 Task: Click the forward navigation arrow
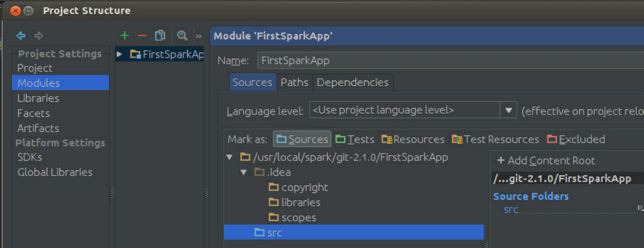[39, 36]
